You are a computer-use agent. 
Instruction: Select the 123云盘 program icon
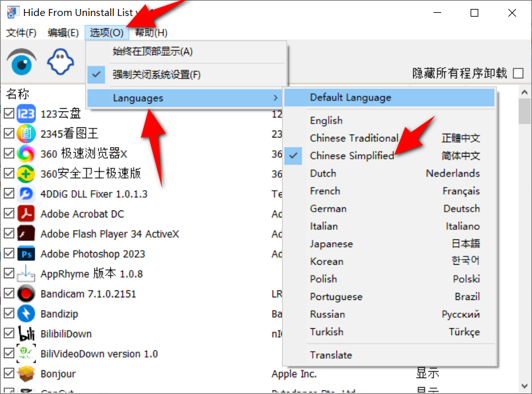pos(26,114)
